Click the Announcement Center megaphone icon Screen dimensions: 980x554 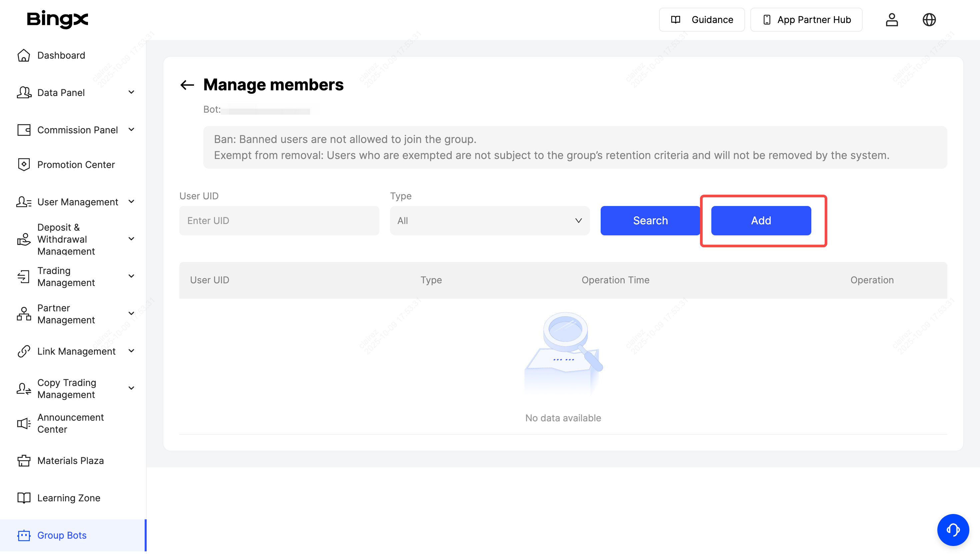(24, 423)
